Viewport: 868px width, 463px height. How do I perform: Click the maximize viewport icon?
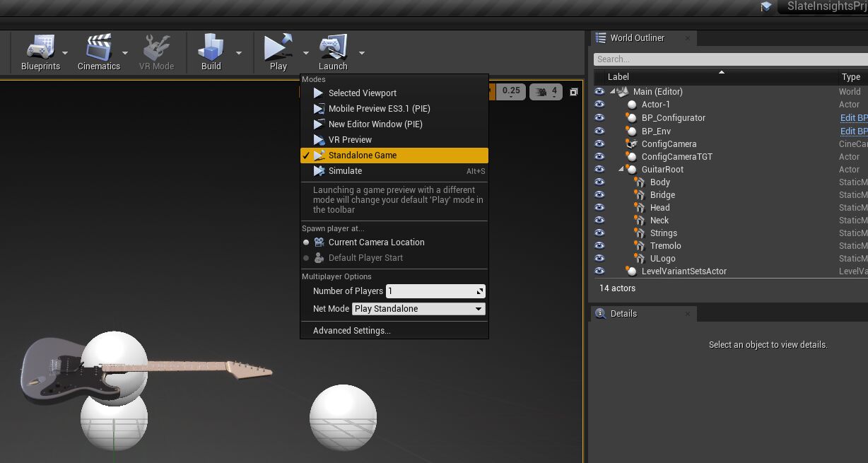pos(574,92)
